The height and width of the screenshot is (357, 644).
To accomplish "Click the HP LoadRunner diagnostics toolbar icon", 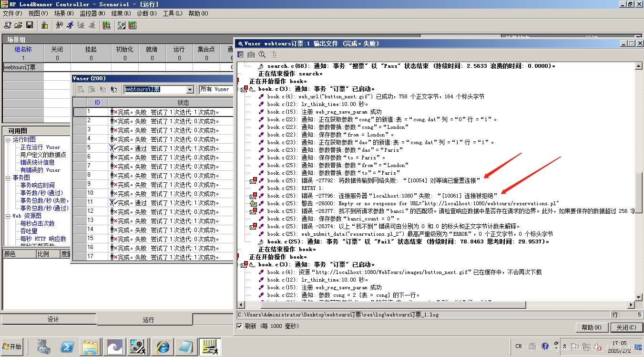I will pyautogui.click(x=121, y=25).
